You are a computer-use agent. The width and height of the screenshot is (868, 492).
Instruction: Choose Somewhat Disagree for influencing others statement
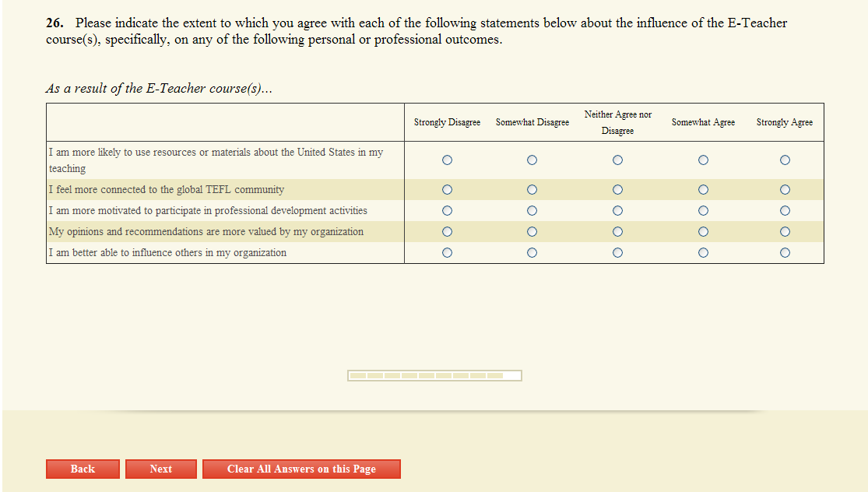click(x=532, y=252)
